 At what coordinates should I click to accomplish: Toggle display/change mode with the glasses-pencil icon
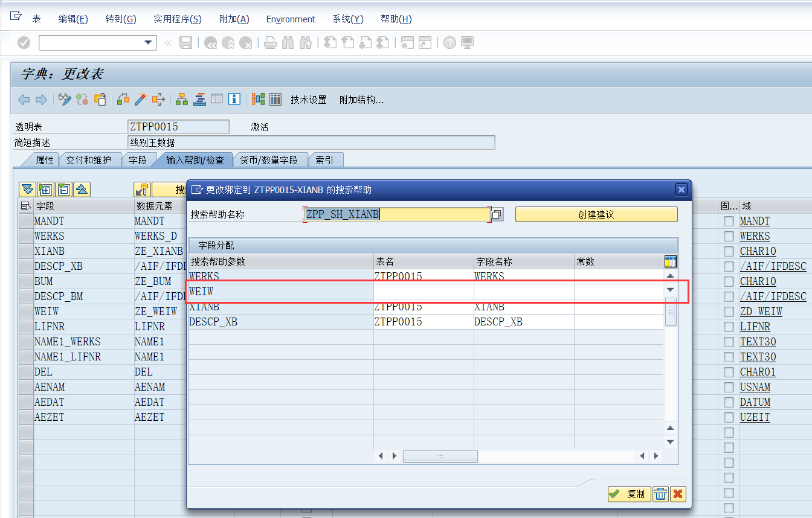coord(65,99)
